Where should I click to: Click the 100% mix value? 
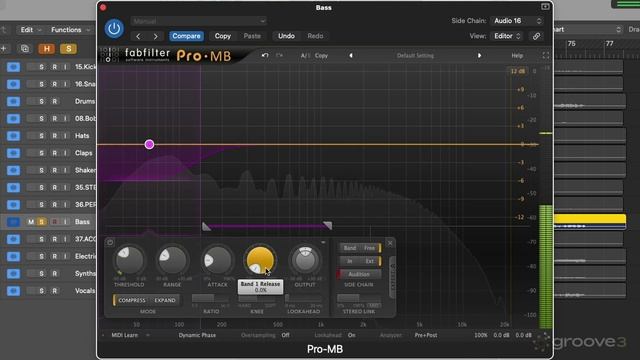[481, 335]
